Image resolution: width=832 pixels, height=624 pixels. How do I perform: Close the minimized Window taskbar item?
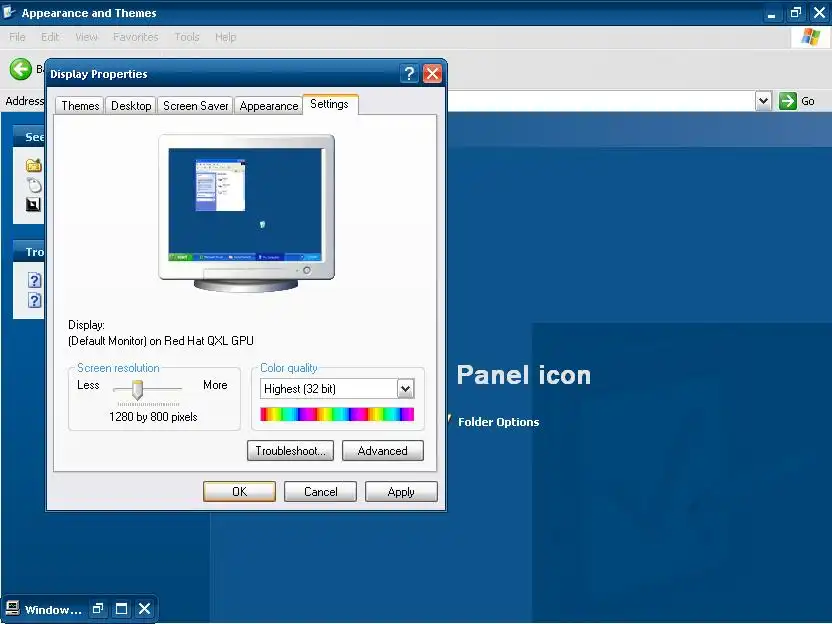[144, 609]
